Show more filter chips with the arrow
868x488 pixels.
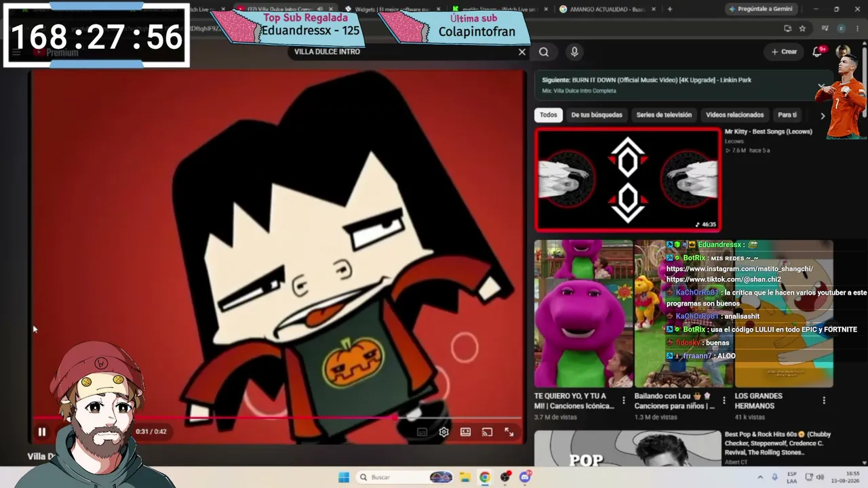pos(823,116)
